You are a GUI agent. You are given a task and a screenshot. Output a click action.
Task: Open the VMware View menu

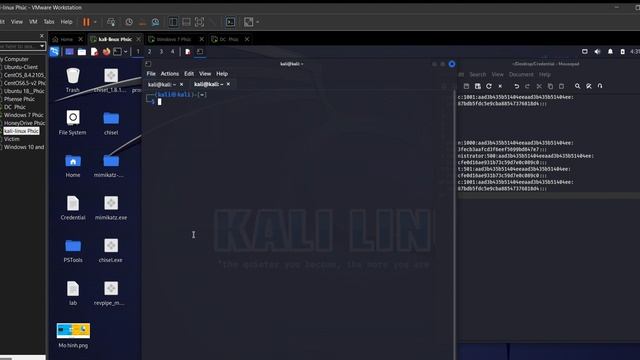click(x=17, y=22)
